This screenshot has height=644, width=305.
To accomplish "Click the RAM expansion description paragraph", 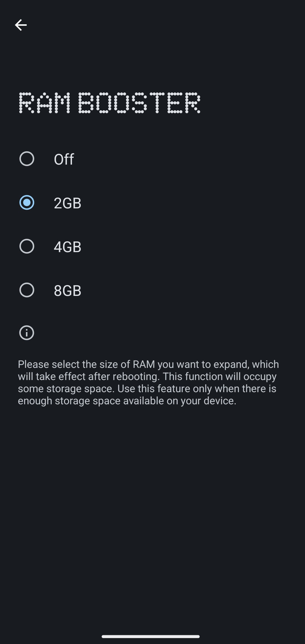I will pyautogui.click(x=149, y=383).
